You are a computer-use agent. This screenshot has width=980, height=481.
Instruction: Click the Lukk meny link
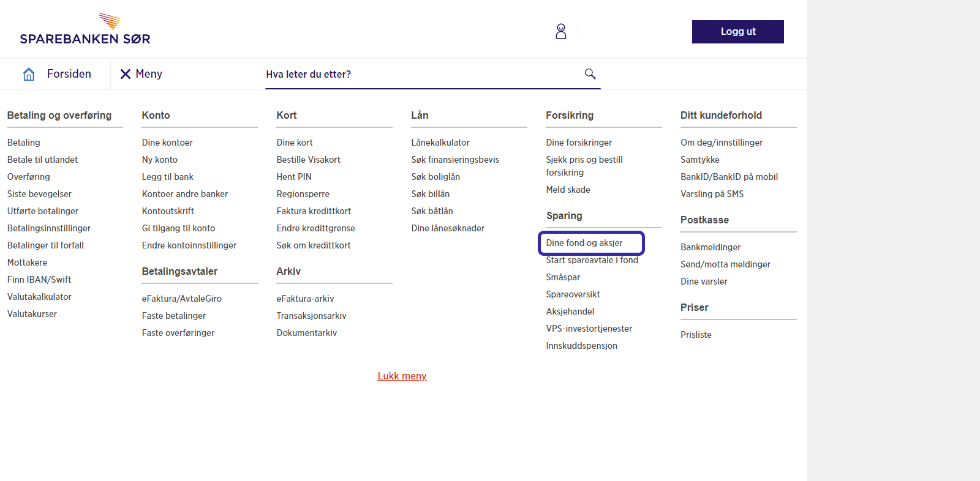click(x=402, y=376)
